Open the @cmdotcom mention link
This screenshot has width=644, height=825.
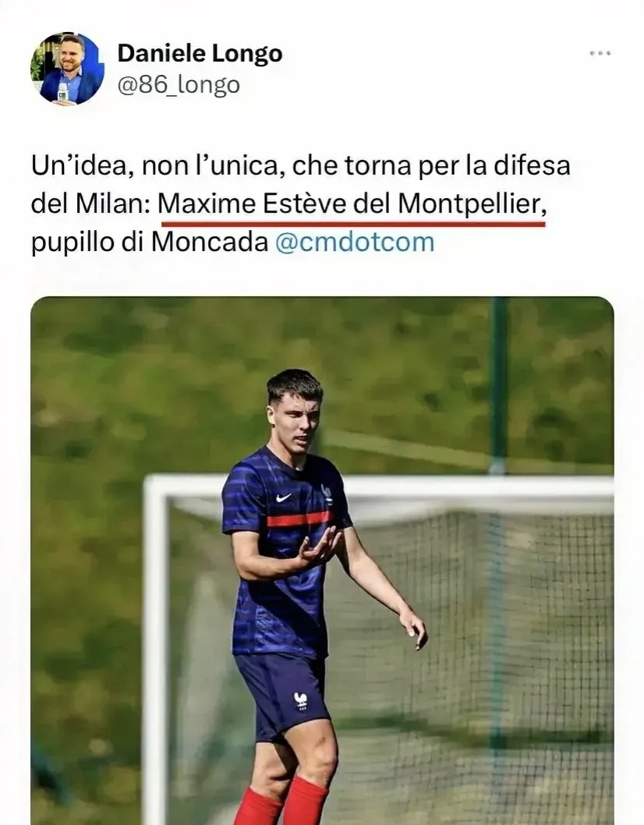[355, 242]
